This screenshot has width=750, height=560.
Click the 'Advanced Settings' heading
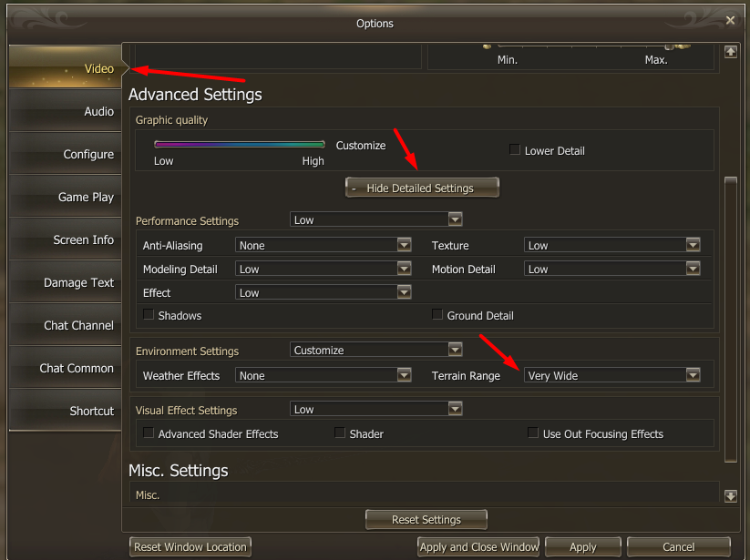tap(195, 95)
